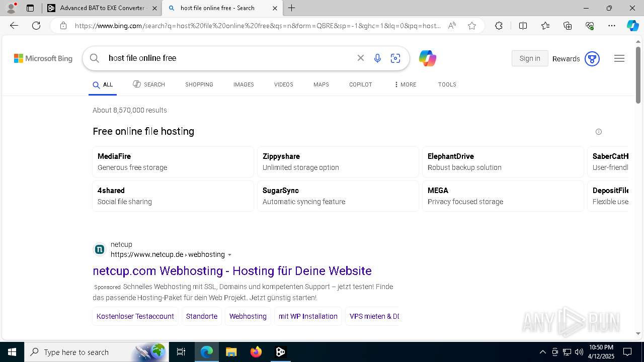Click the mit WP Installation link
This screenshot has width=644, height=362.
(x=308, y=316)
